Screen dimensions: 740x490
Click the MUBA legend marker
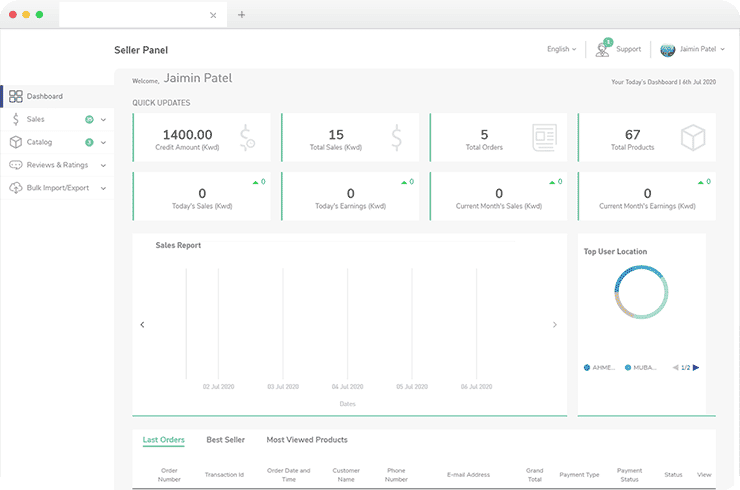pos(628,367)
